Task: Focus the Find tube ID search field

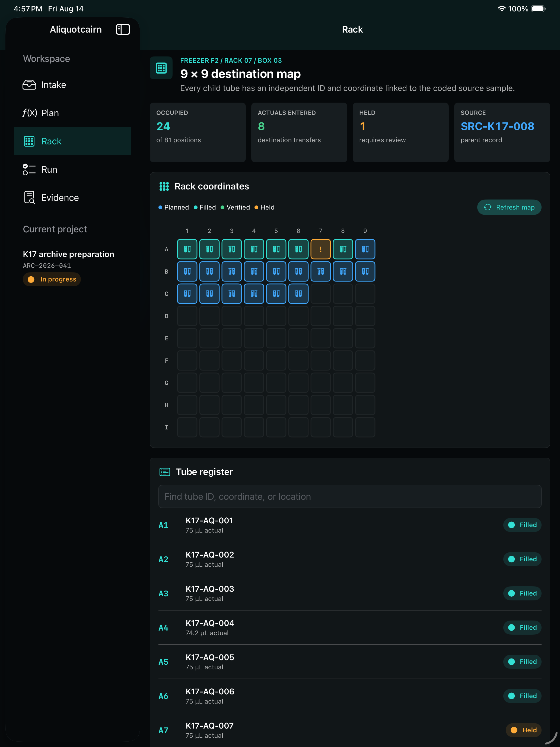Action: point(350,496)
